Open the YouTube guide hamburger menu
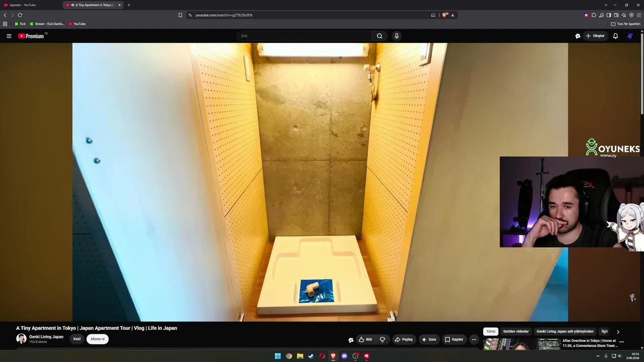This screenshot has width=644, height=362. [x=9, y=36]
